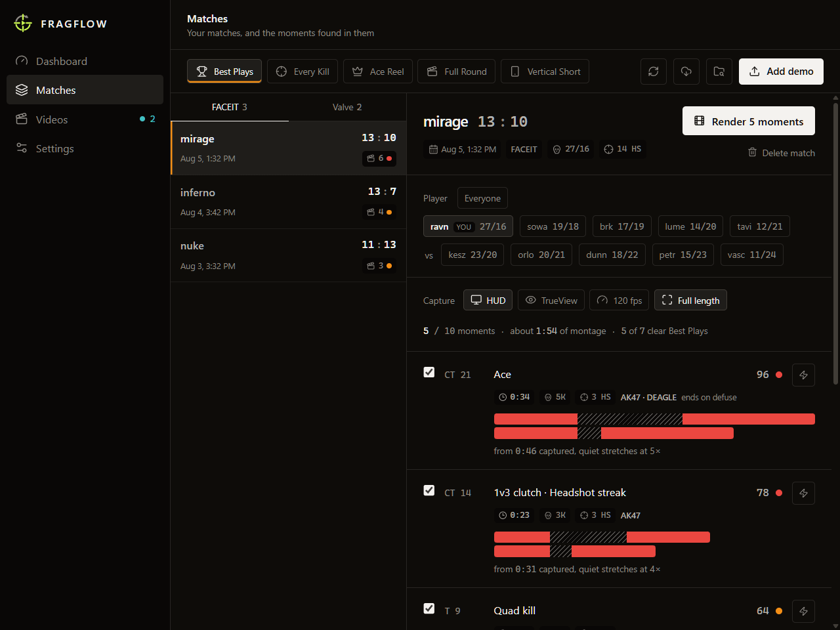Click the refresh matches icon
Screen dimensions: 840x630
pyautogui.click(x=654, y=72)
